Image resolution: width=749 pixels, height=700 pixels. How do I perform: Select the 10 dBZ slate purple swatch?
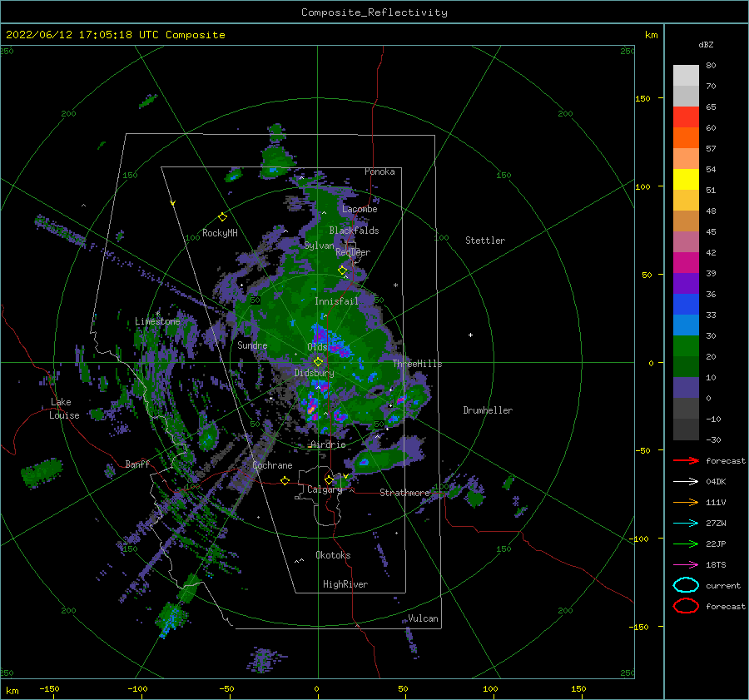tap(686, 387)
